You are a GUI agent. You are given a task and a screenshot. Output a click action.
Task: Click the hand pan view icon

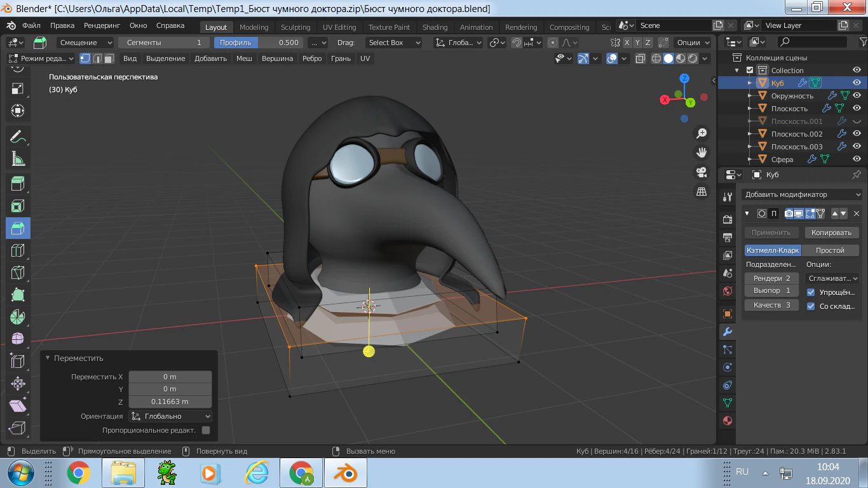pos(702,152)
